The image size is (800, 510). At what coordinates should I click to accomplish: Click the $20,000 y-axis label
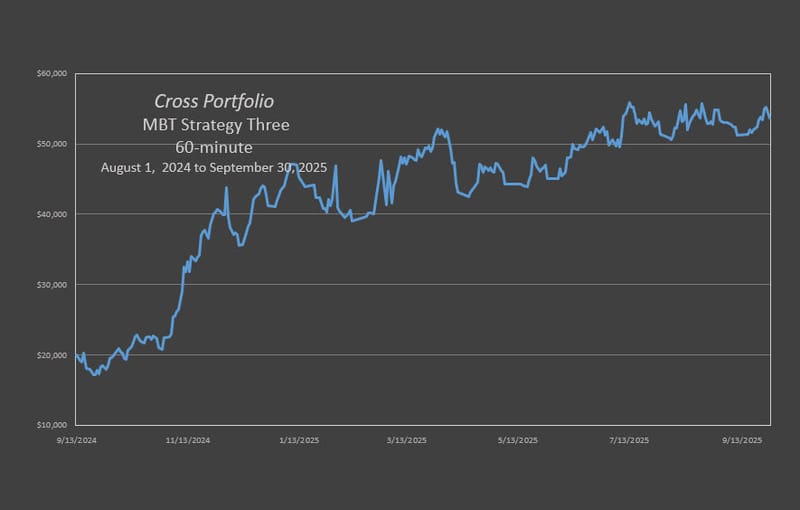click(51, 355)
